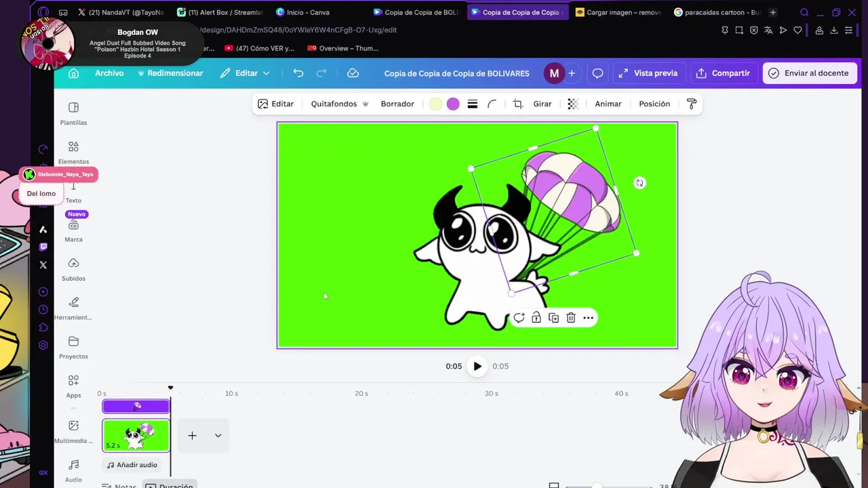Open corner rounding option
Viewport: 868px width, 488px height.
click(x=492, y=104)
